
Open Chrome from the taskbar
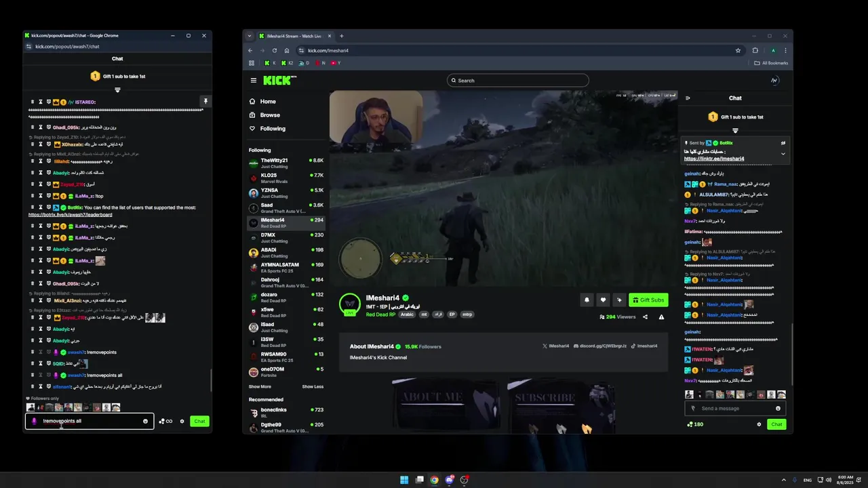coord(434,480)
